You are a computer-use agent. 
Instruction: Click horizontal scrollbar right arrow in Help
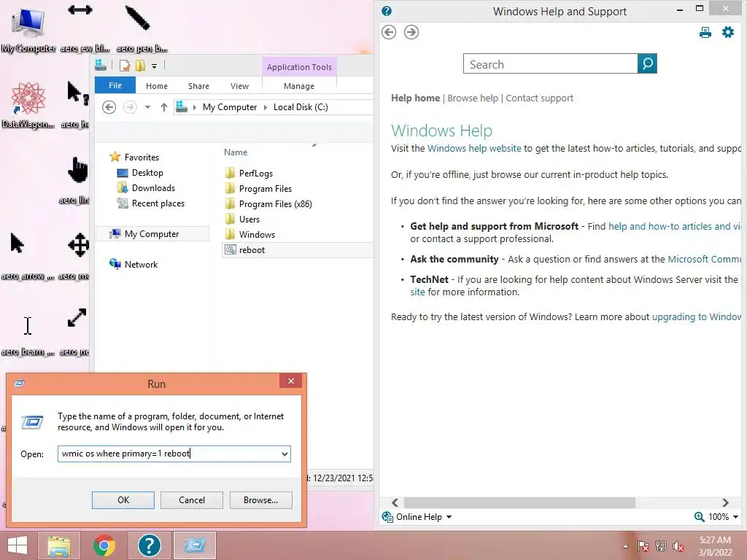coord(725,503)
